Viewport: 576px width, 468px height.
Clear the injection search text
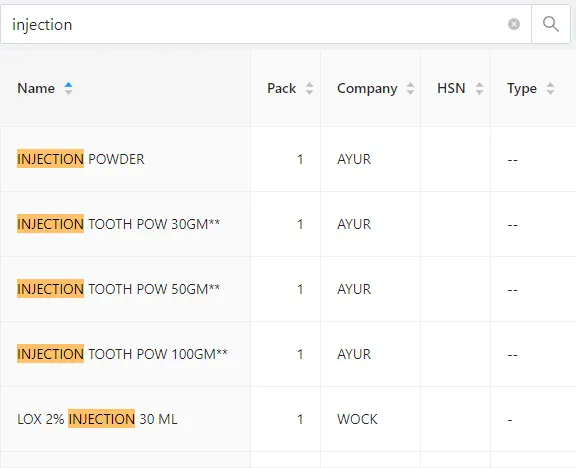pyautogui.click(x=514, y=24)
